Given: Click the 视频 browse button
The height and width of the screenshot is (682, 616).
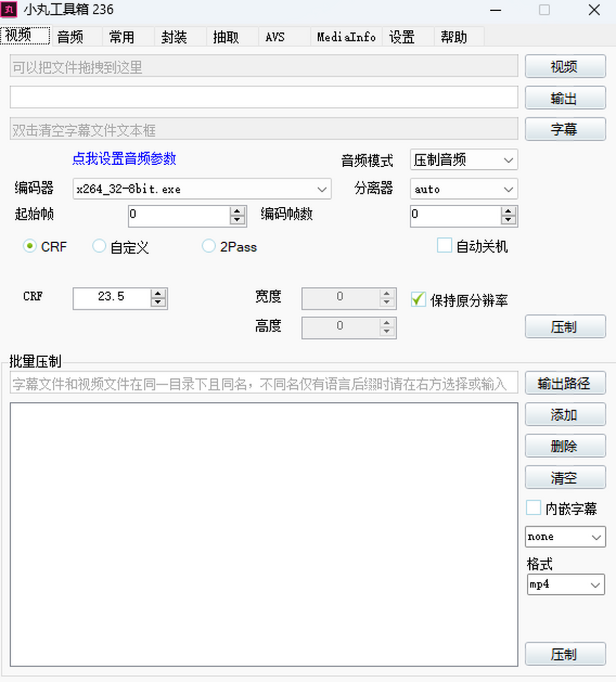Looking at the screenshot, I should (x=565, y=67).
